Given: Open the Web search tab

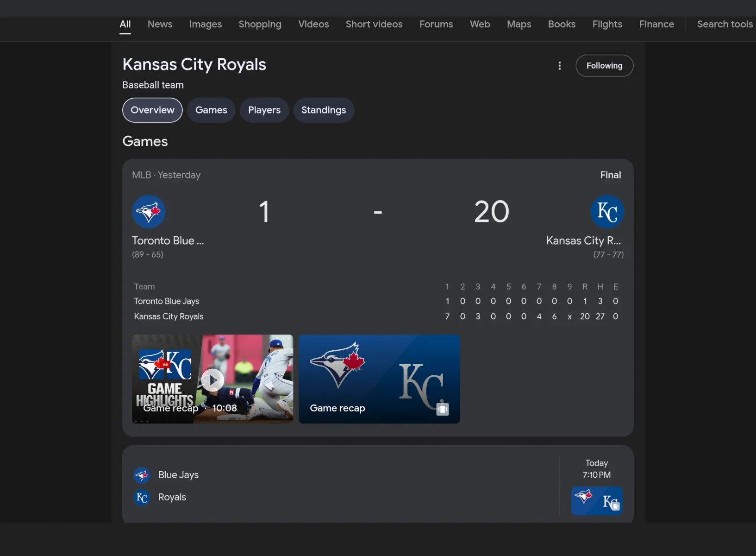Looking at the screenshot, I should click(480, 25).
